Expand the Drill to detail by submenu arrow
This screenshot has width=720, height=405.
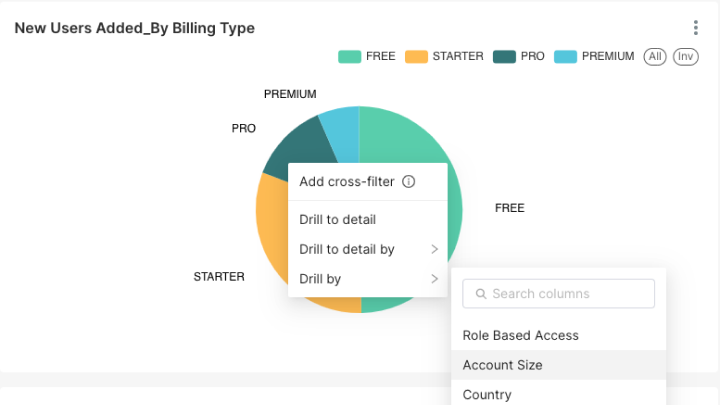click(434, 249)
